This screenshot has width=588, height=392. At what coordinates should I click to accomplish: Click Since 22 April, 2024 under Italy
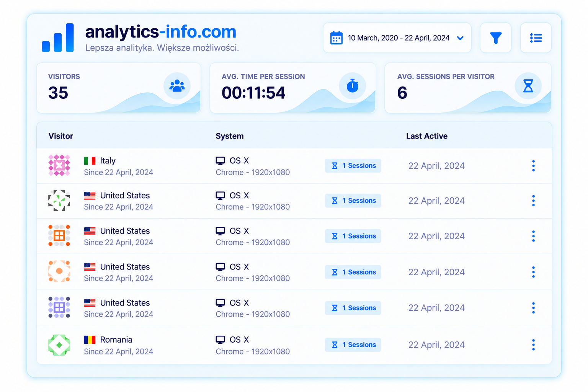tap(119, 172)
